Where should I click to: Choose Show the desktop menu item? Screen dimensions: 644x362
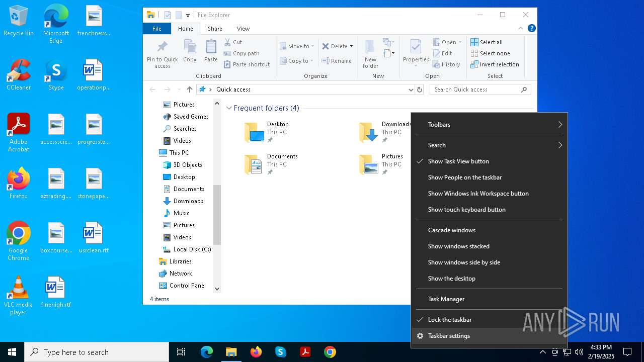tap(489, 279)
